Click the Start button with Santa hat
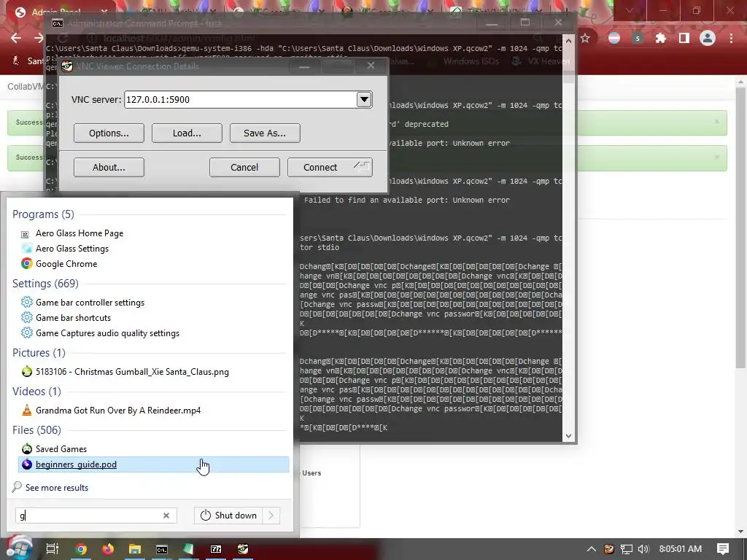The width and height of the screenshot is (747, 560). (x=19, y=548)
